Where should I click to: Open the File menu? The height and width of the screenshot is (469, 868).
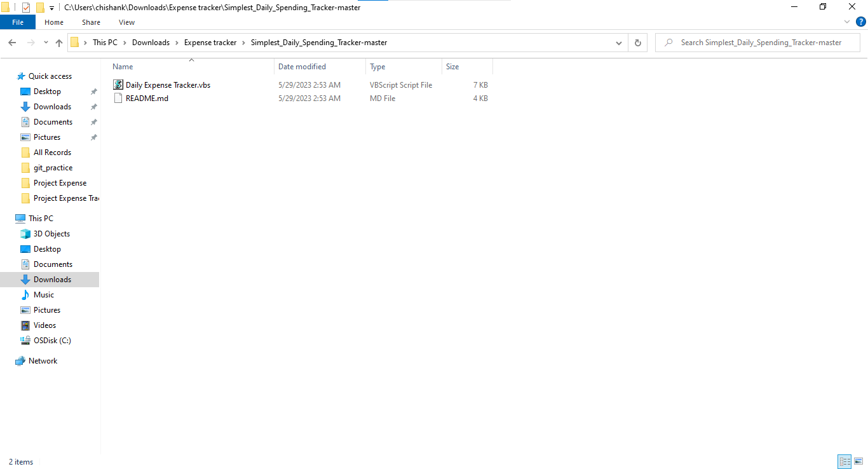point(17,22)
